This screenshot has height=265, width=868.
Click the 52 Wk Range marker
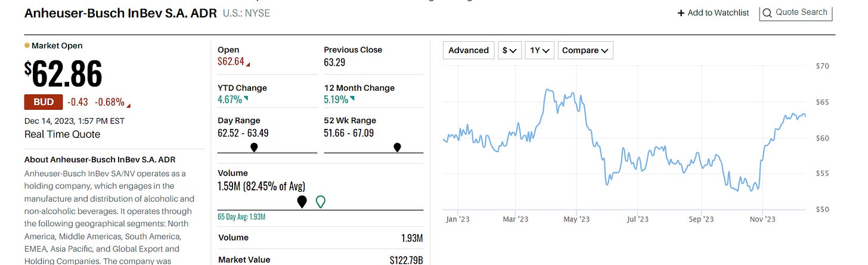point(397,147)
